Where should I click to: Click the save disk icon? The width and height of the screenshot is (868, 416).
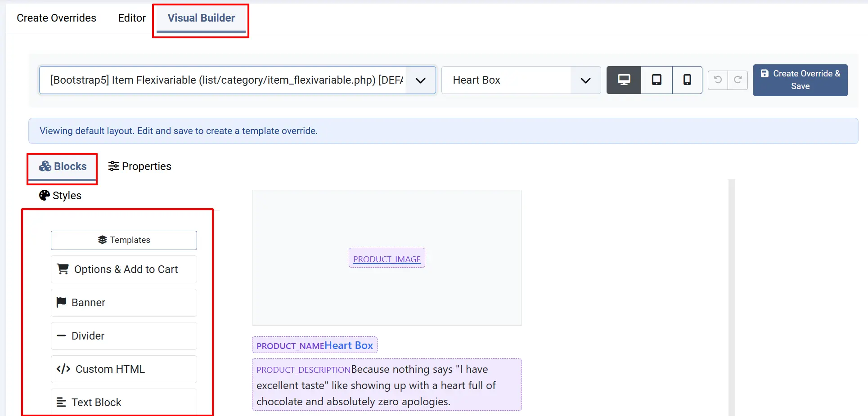pyautogui.click(x=765, y=73)
